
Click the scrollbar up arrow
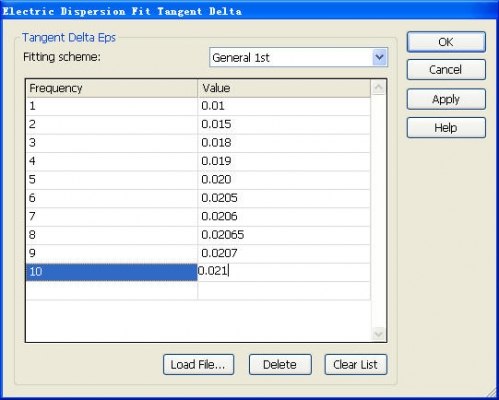tap(378, 88)
